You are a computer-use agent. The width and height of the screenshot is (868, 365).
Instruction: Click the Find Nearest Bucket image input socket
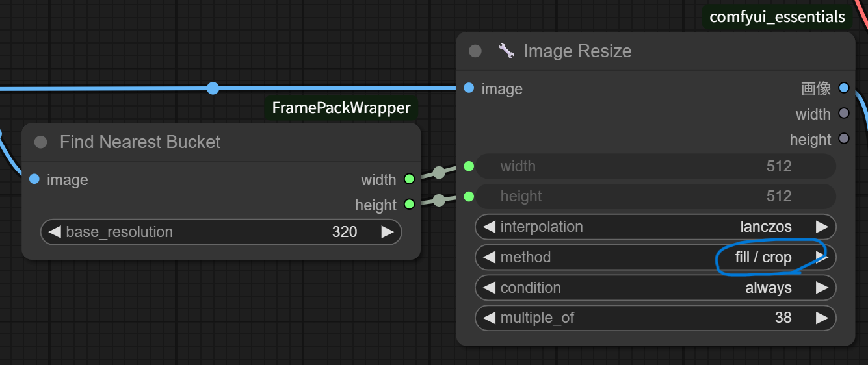[x=34, y=179]
